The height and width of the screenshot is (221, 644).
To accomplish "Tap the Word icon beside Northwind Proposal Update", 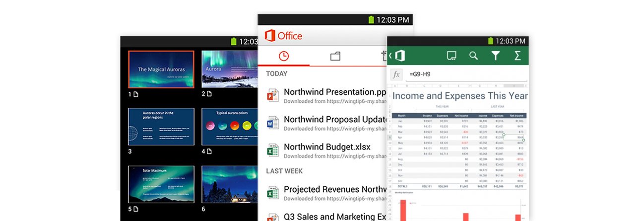I will [273, 123].
